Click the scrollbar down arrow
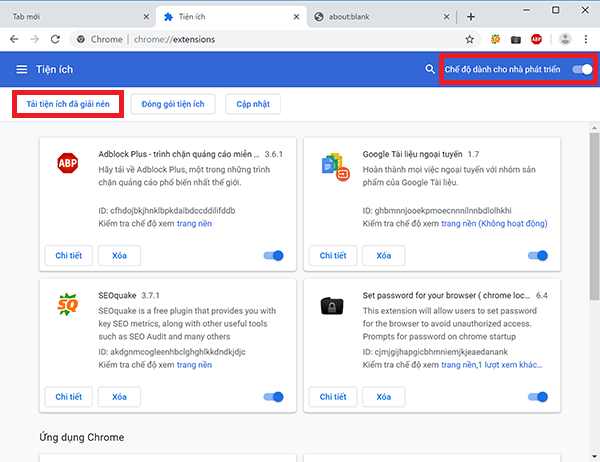Viewport: 600px width, 462px height. 594,456
